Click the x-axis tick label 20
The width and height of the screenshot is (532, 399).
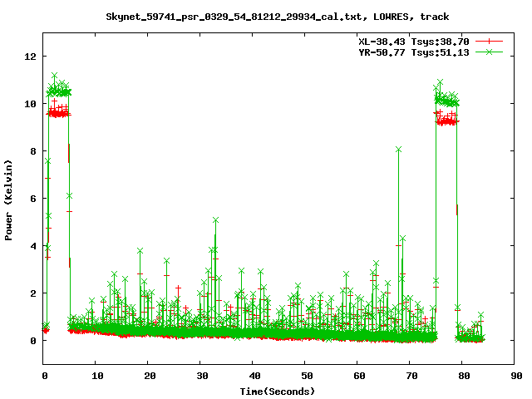150,376
